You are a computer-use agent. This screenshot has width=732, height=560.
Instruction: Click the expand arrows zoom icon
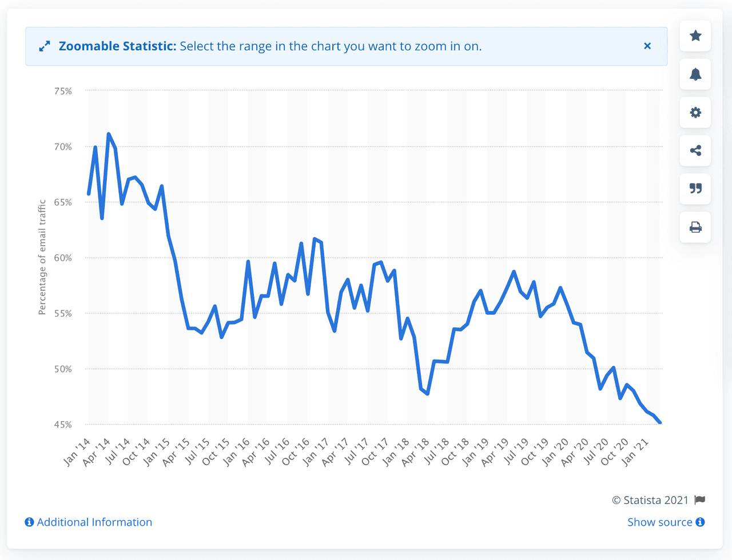[45, 46]
